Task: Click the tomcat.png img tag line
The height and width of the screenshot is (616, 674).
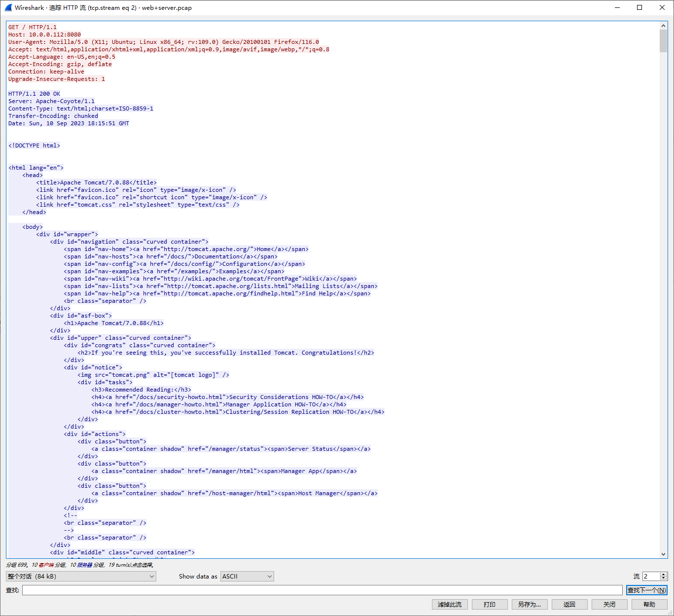Action: [x=153, y=375]
